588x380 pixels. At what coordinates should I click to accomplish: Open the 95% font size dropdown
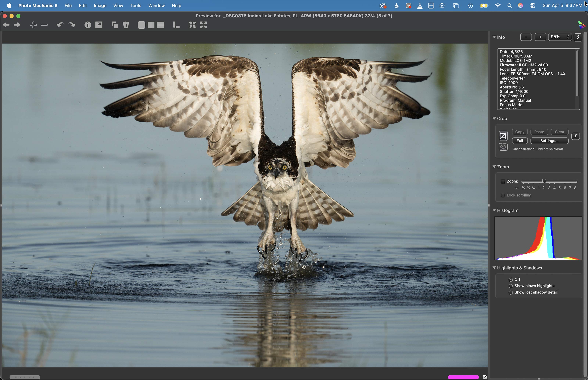click(x=560, y=37)
